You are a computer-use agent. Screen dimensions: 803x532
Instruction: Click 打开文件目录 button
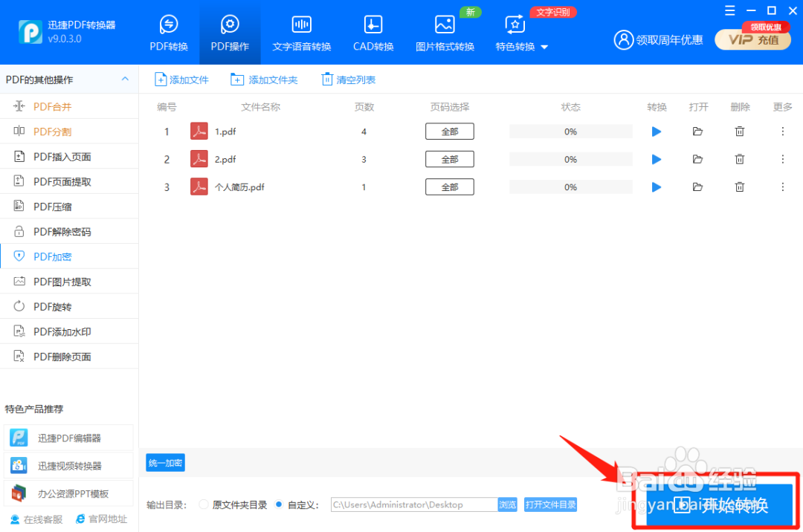pyautogui.click(x=550, y=505)
